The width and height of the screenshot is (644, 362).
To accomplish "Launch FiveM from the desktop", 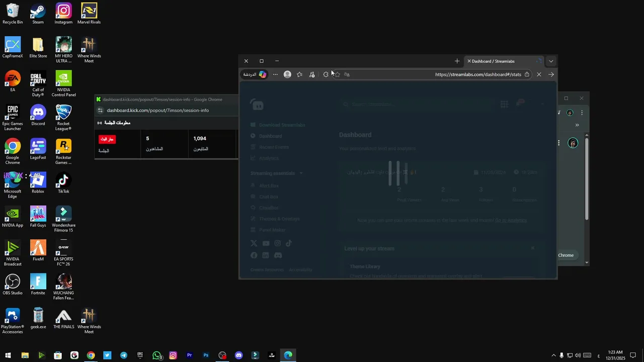I will (38, 250).
